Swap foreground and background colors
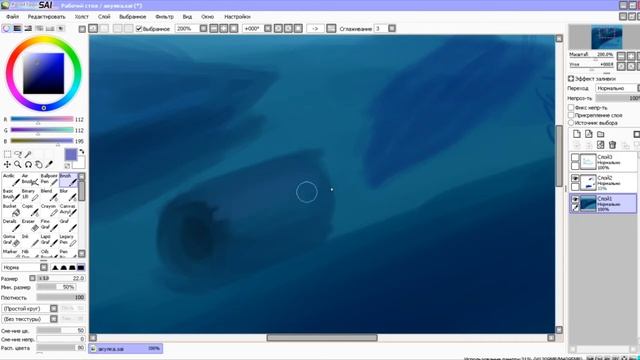 point(82,151)
